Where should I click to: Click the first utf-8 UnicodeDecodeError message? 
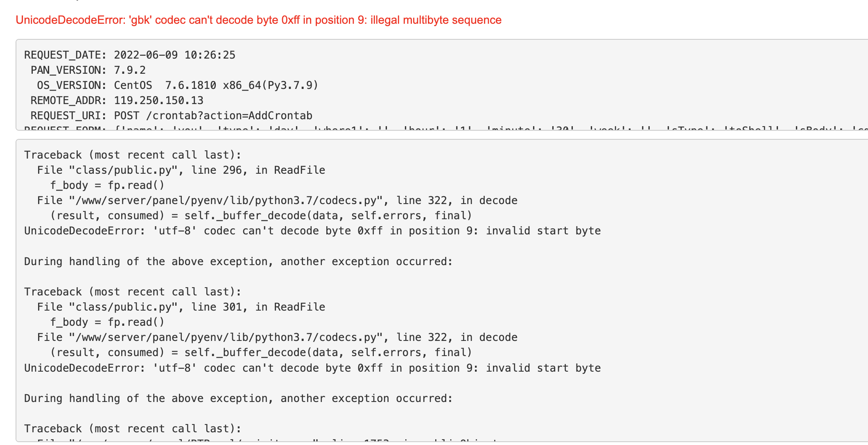tap(312, 231)
